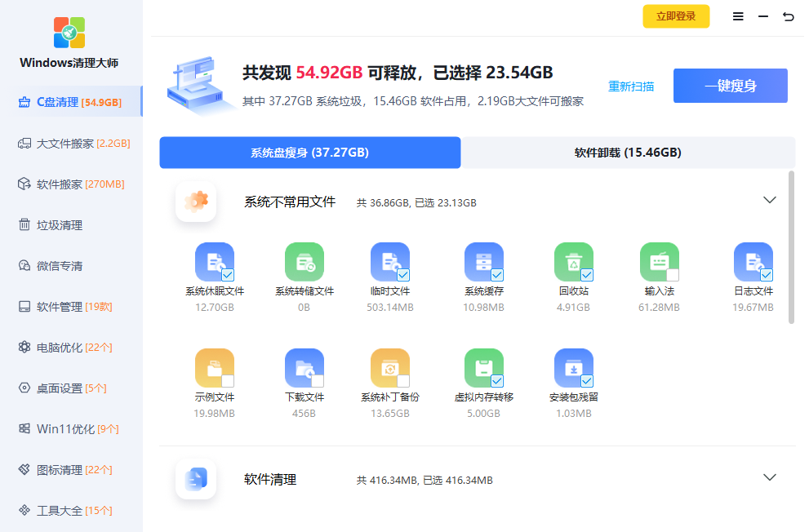Click the 系统转储文件 icon

tap(304, 262)
